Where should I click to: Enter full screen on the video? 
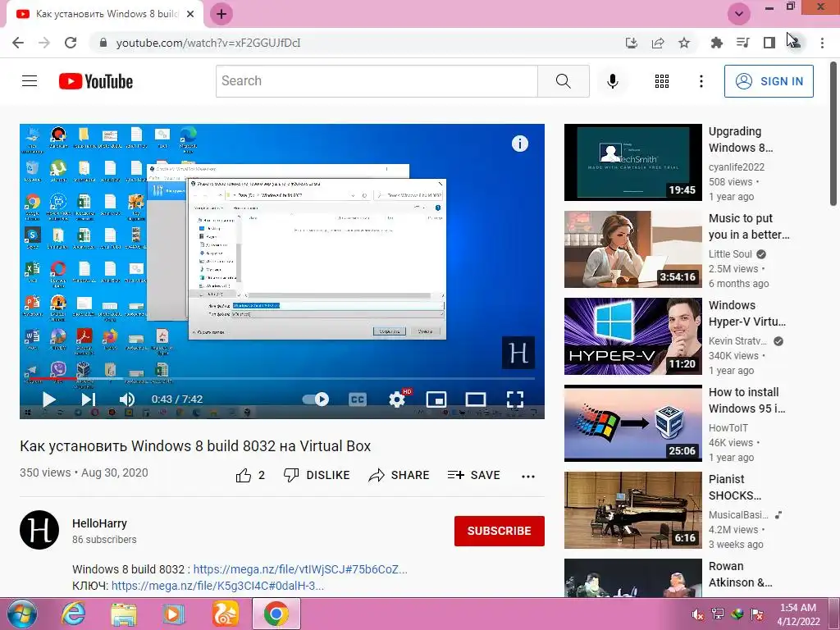click(515, 399)
